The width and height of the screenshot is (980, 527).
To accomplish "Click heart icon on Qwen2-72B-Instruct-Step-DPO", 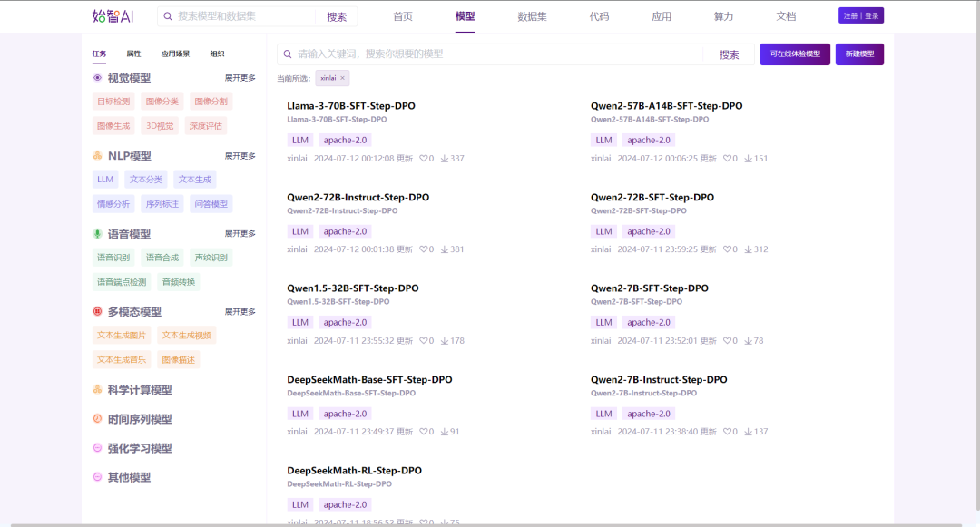I will click(423, 249).
